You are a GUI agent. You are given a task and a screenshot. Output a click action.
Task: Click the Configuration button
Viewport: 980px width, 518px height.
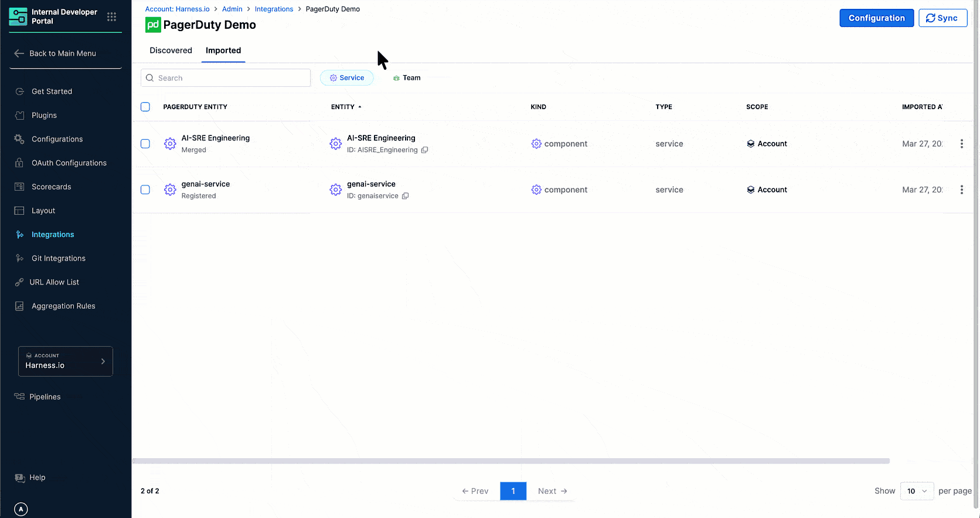pyautogui.click(x=876, y=18)
